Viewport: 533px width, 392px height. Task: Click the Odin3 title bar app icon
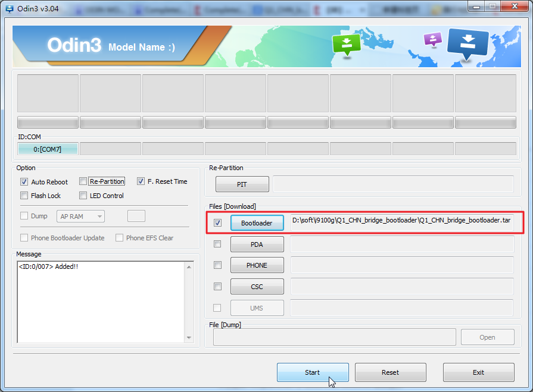10,8
